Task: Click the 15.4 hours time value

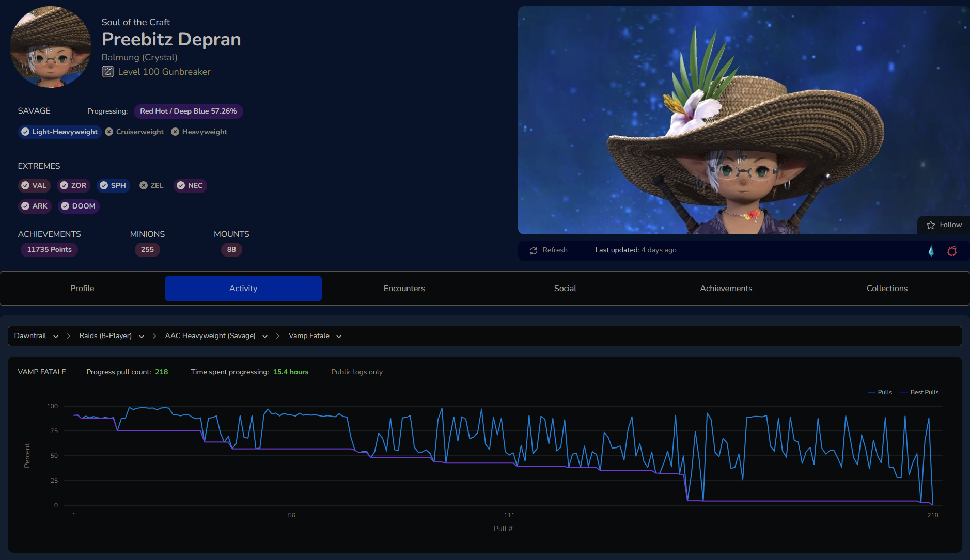Action: click(291, 372)
